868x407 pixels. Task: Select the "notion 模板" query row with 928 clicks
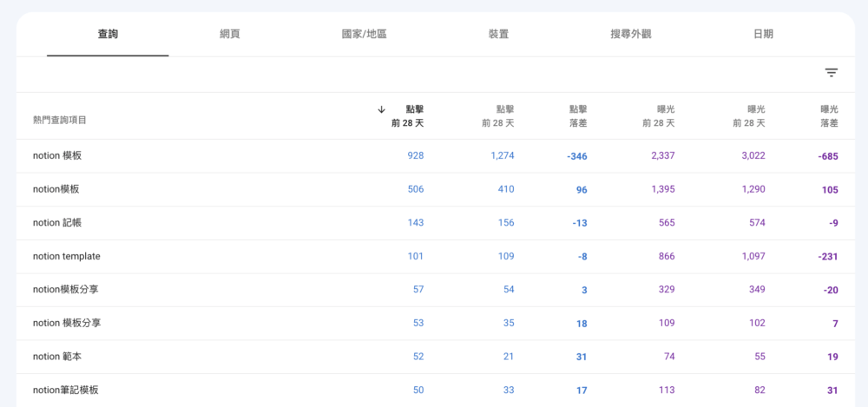57,156
